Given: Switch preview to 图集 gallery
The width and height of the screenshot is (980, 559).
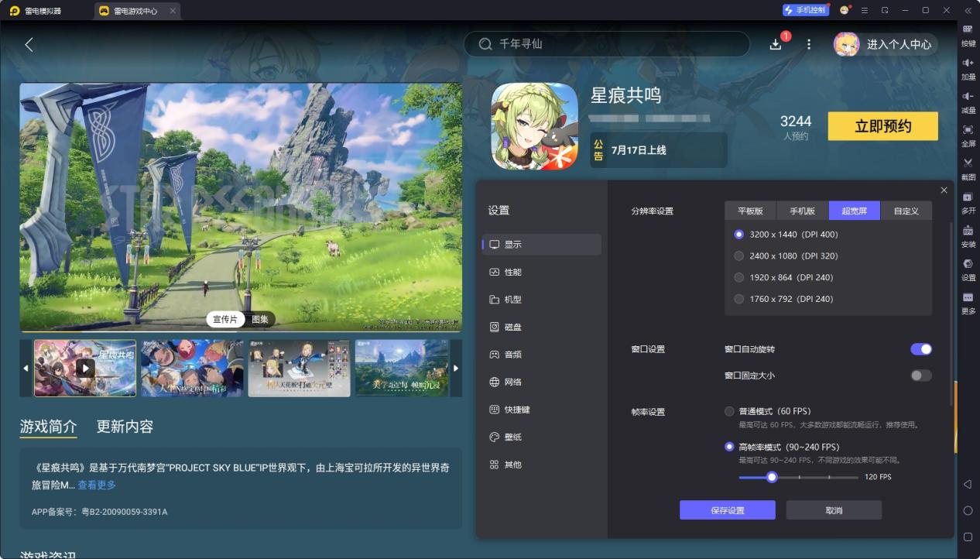Looking at the screenshot, I should pos(260,319).
